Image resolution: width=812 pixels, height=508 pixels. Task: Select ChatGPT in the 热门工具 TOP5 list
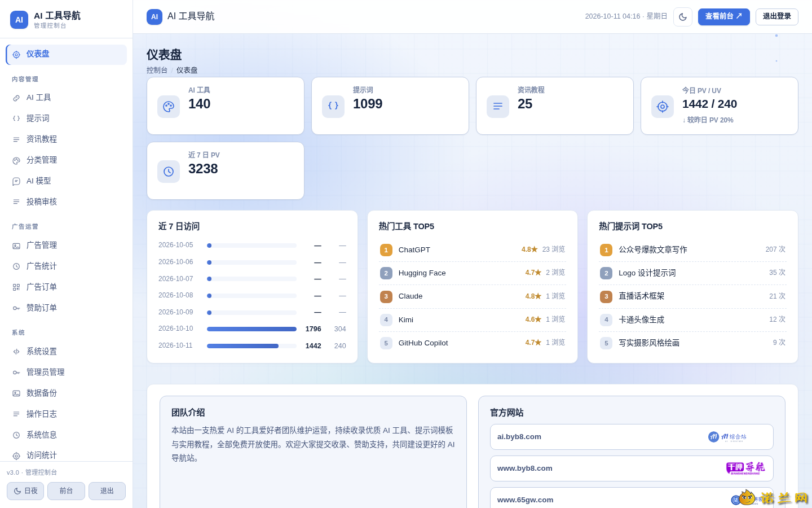pos(473,250)
